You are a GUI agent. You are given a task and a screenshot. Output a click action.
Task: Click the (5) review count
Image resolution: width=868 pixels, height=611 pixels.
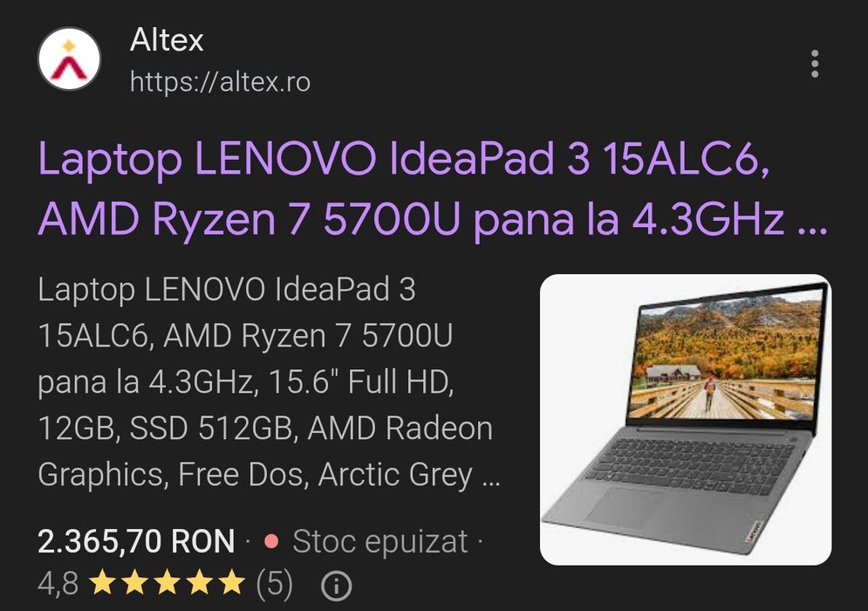tap(274, 584)
